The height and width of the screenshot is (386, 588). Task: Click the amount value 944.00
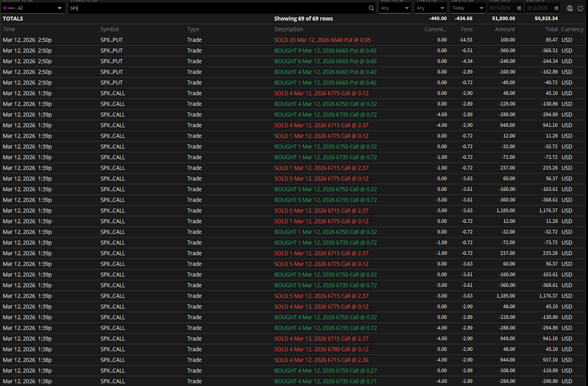(x=508, y=360)
